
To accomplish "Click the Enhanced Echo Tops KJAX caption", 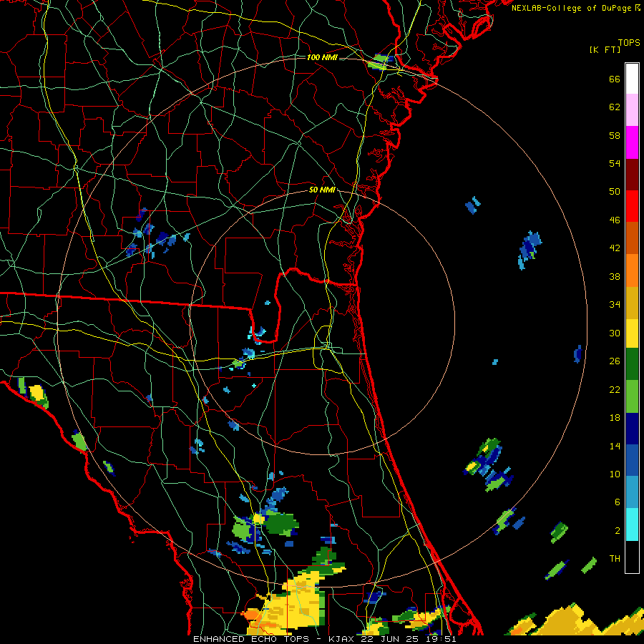I will click(324, 639).
